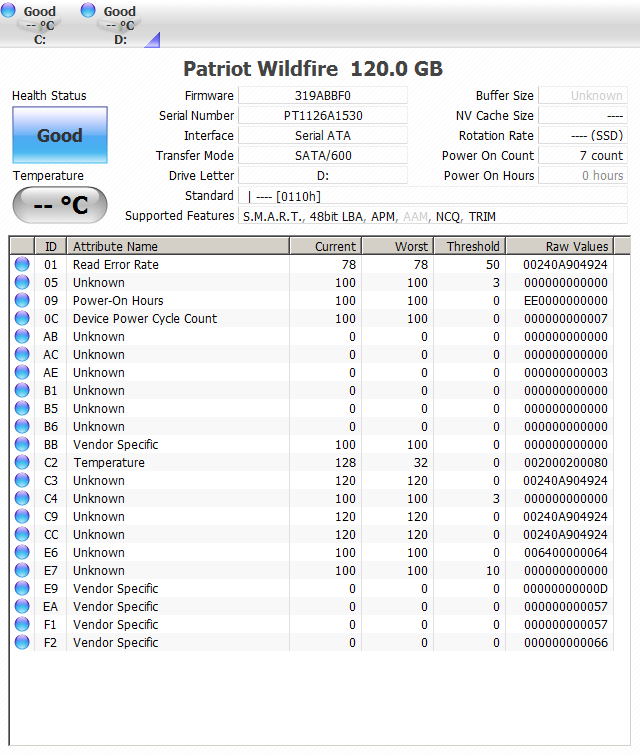Switch to the C: drive tab
Viewport: 640px width, 755px height.
point(40,25)
